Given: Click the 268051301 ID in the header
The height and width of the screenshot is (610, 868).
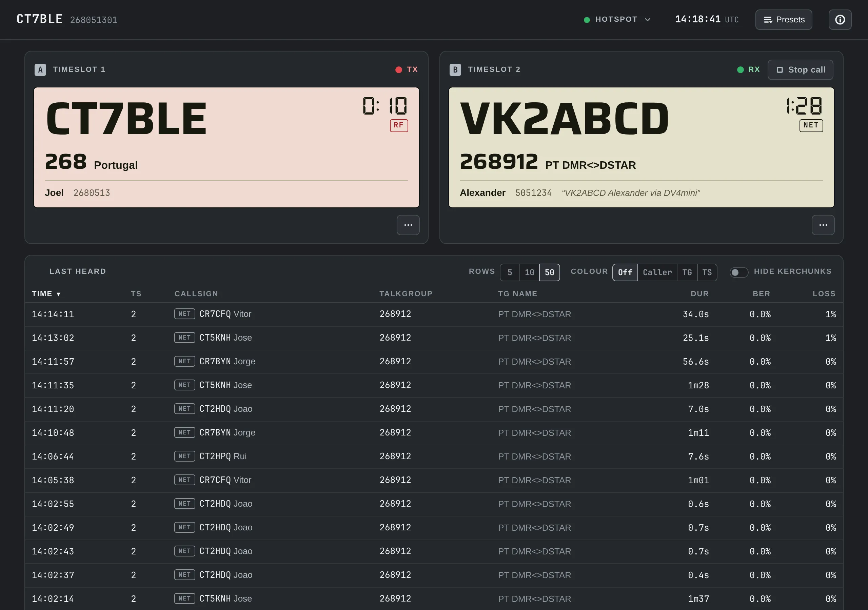Looking at the screenshot, I should pos(94,20).
